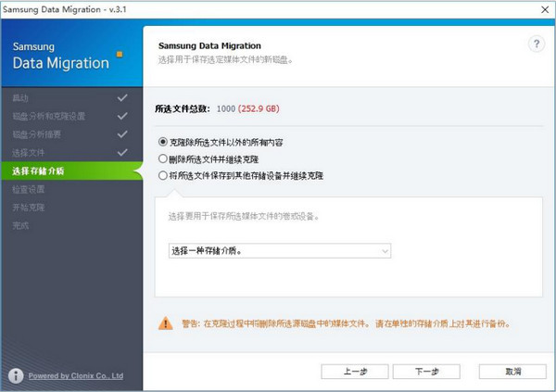Viewport: 556px width, 392px height.
Task: Click the file count value 1000
Action: 226,108
